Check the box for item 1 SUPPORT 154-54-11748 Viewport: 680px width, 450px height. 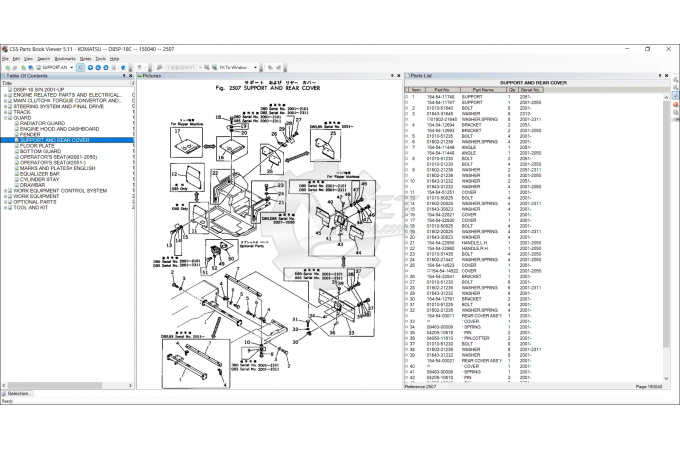click(407, 97)
